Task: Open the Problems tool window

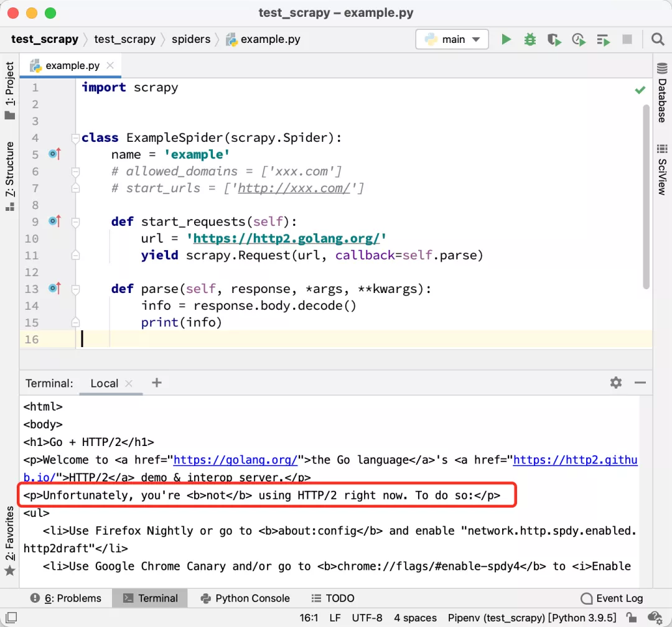Action: coord(65,598)
